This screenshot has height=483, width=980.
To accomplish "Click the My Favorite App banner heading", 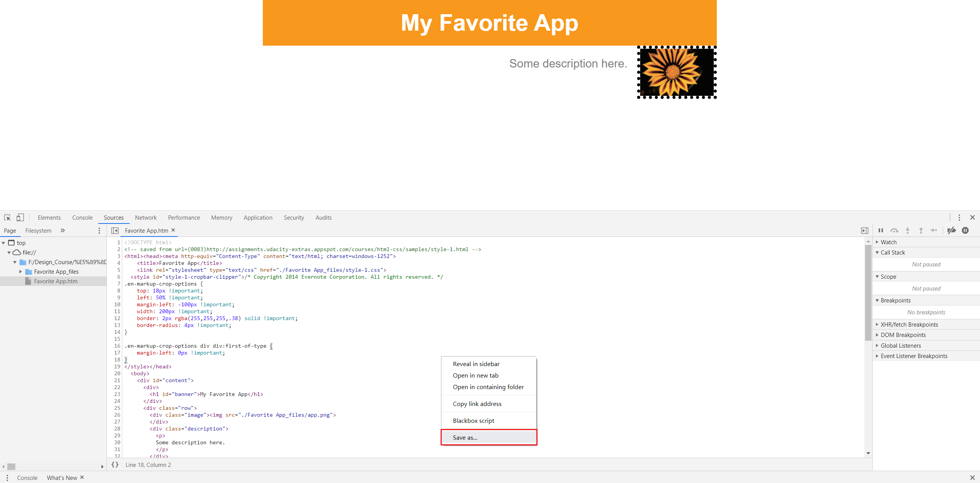I will 489,23.
